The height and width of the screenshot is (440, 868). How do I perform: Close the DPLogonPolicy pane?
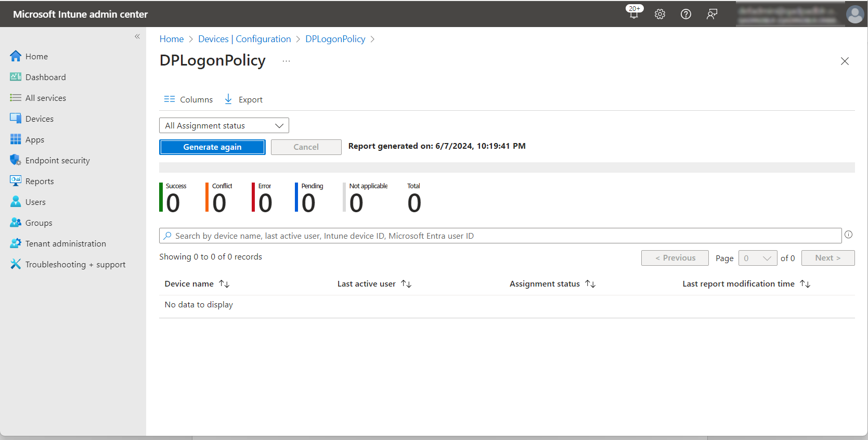[x=845, y=61]
